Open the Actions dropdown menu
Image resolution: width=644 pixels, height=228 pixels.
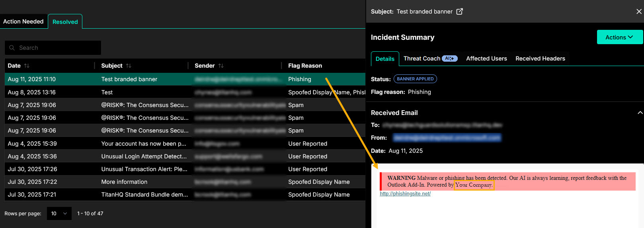pyautogui.click(x=619, y=37)
